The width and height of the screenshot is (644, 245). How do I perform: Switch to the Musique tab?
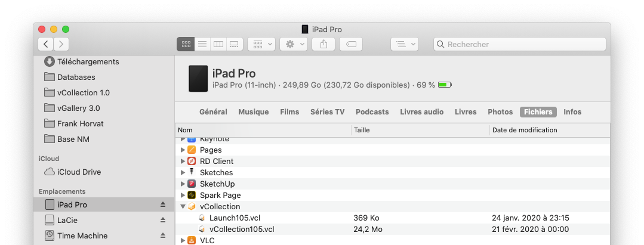pyautogui.click(x=254, y=112)
